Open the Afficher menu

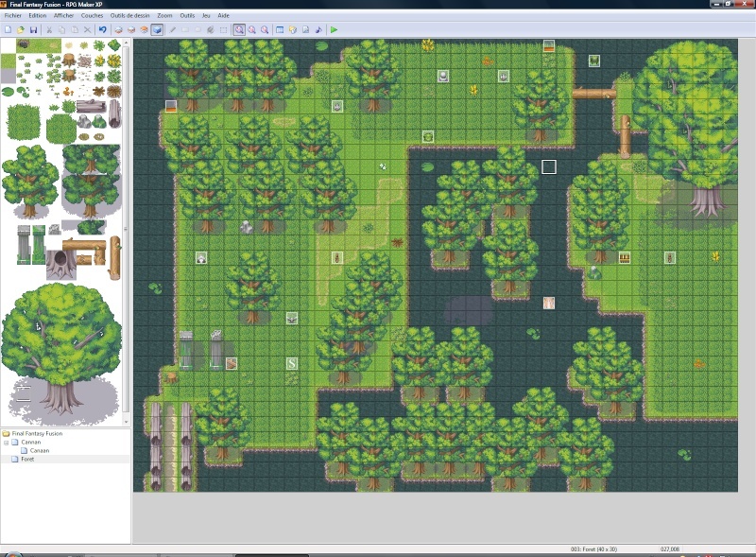coord(63,15)
